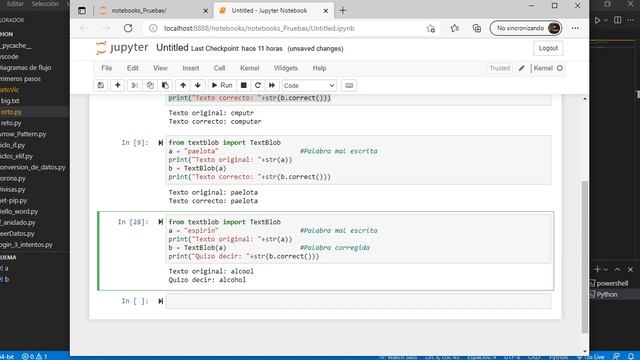Screen dimensions: 640x360
Task: Restart the kernel circular arrow icon
Action: [258, 85]
